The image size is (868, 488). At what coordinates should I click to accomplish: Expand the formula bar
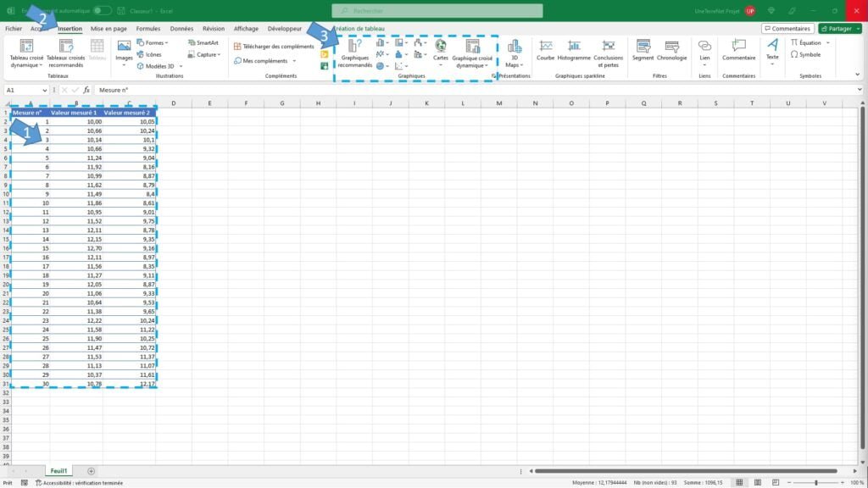pos(860,90)
